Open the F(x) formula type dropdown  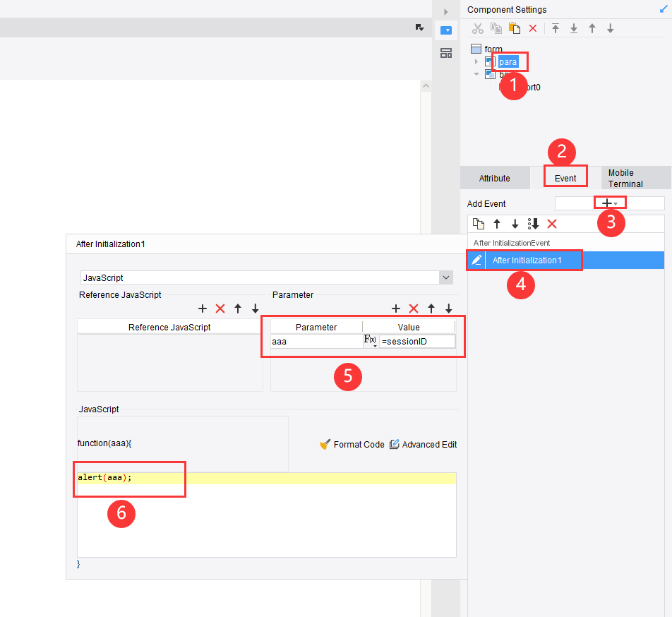[371, 341]
